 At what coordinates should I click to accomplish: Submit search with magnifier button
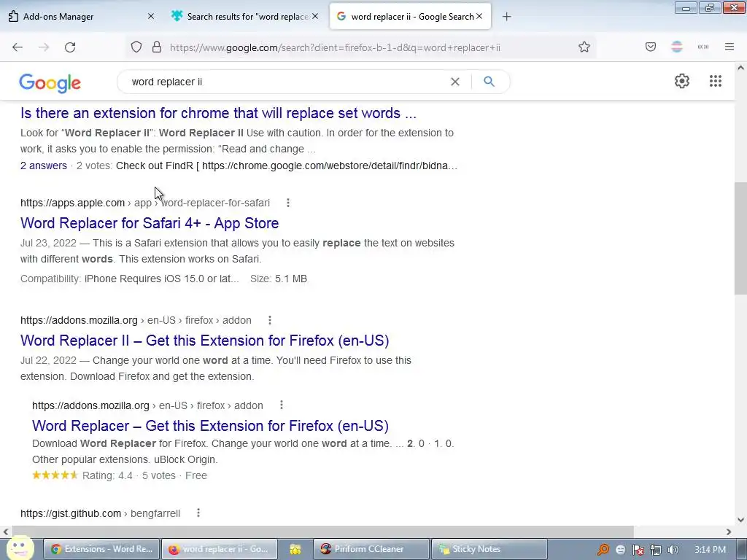tap(489, 82)
